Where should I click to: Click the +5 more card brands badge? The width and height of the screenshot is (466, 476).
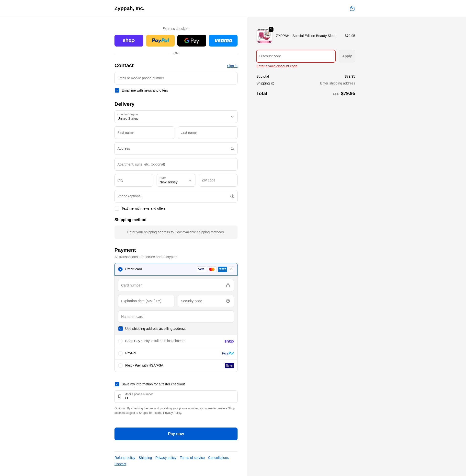click(231, 269)
